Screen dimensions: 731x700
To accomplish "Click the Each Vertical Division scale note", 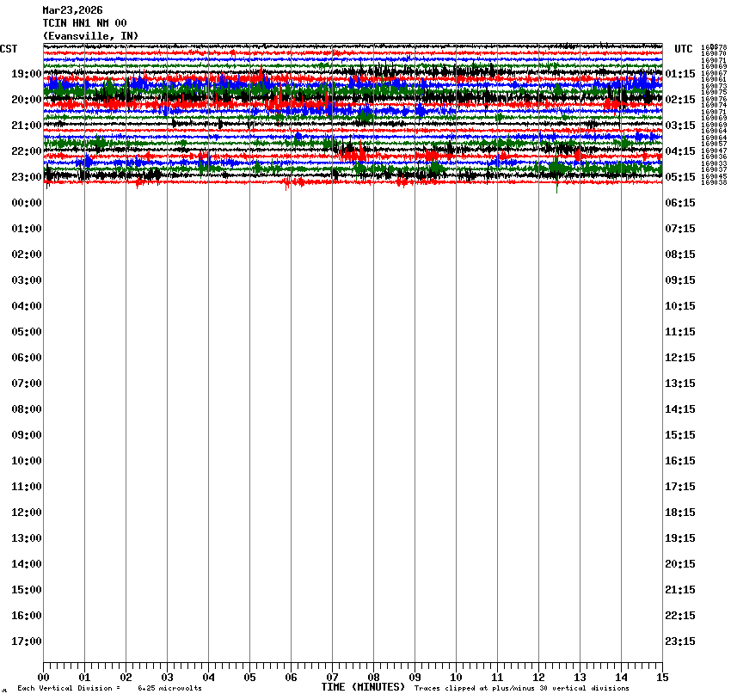I will point(109,688).
